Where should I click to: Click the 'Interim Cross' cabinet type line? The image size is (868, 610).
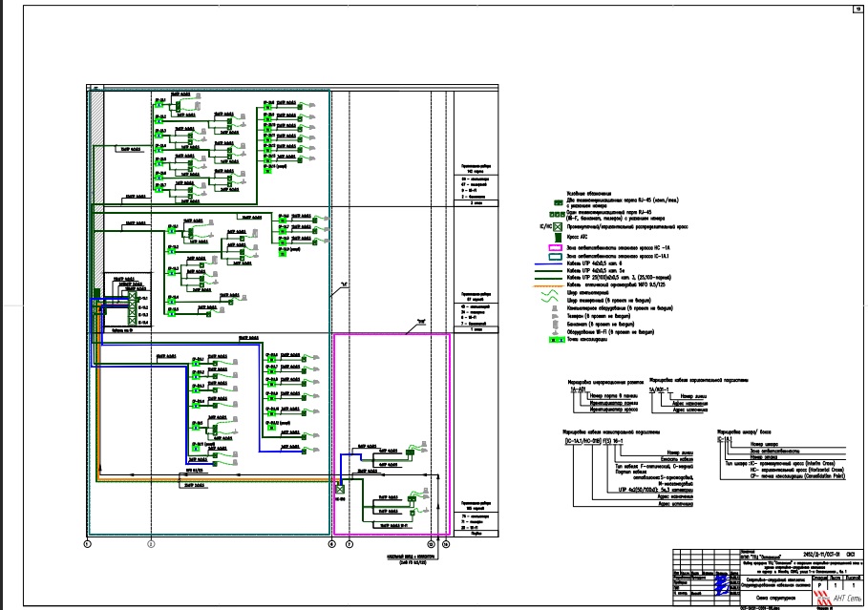(x=792, y=463)
